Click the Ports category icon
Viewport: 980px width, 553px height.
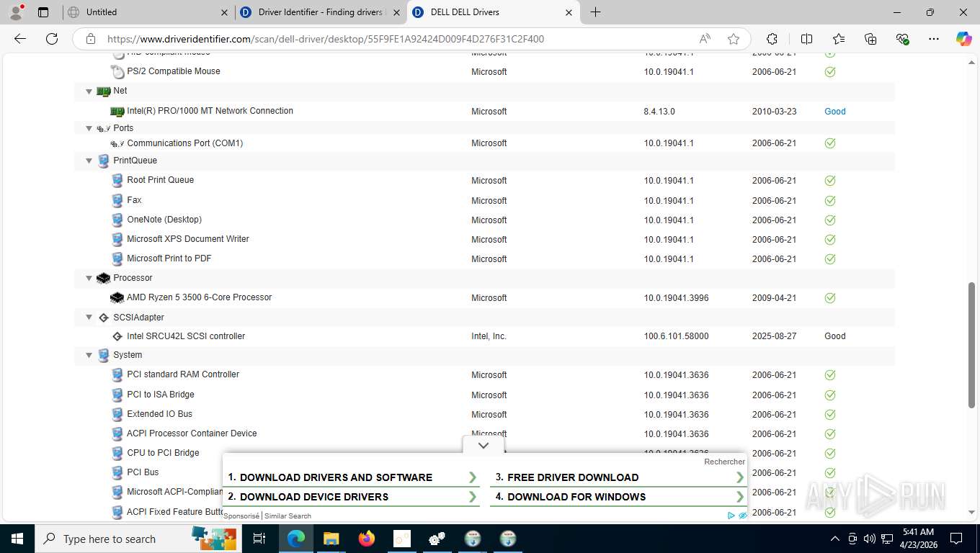(x=104, y=129)
